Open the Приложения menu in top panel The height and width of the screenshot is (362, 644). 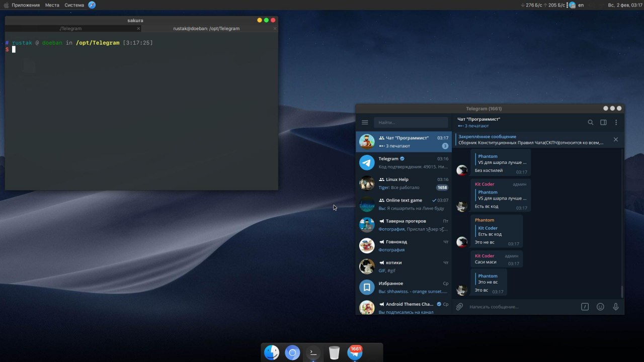[26, 5]
